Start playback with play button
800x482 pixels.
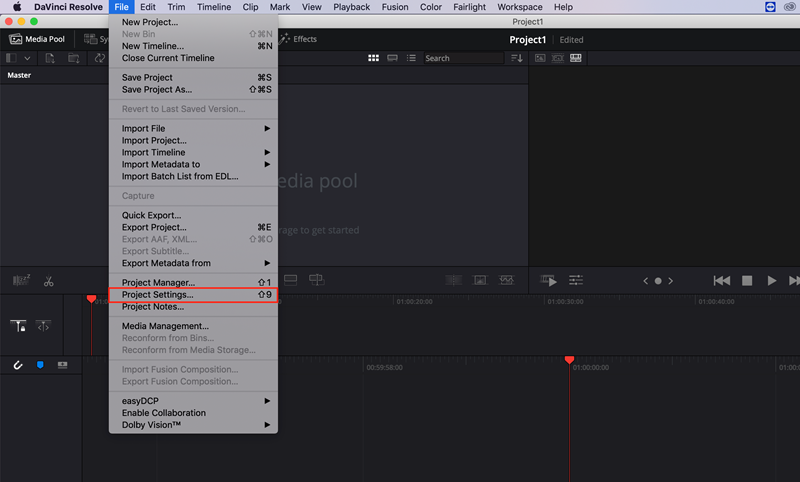tap(771, 281)
